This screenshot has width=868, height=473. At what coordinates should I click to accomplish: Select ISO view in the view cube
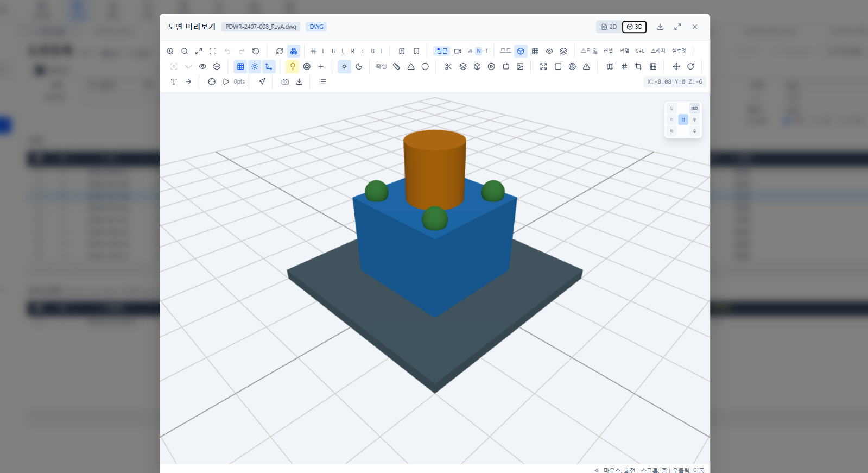pyautogui.click(x=694, y=108)
